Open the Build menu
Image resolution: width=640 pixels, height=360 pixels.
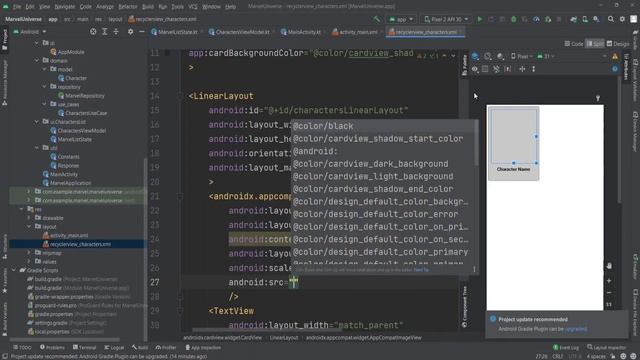(148, 7)
